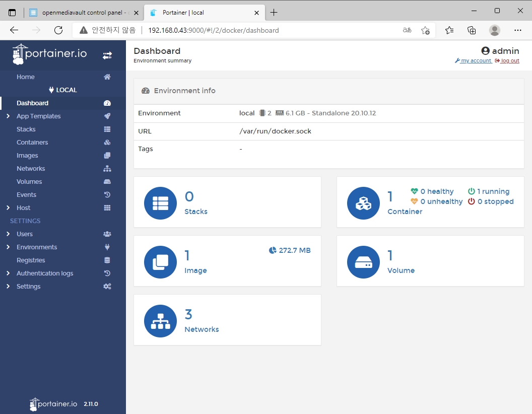Click the browser back arrow
532x414 pixels.
[14, 30]
